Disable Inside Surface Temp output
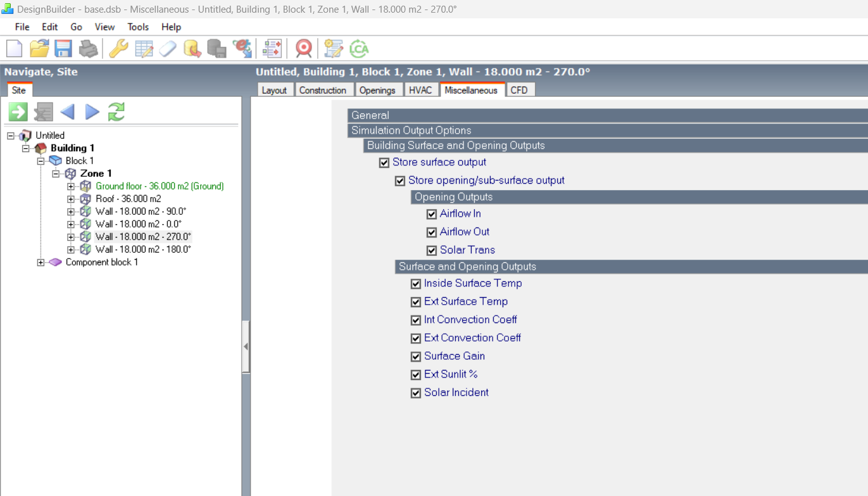Viewport: 868px width, 496px height. 416,284
